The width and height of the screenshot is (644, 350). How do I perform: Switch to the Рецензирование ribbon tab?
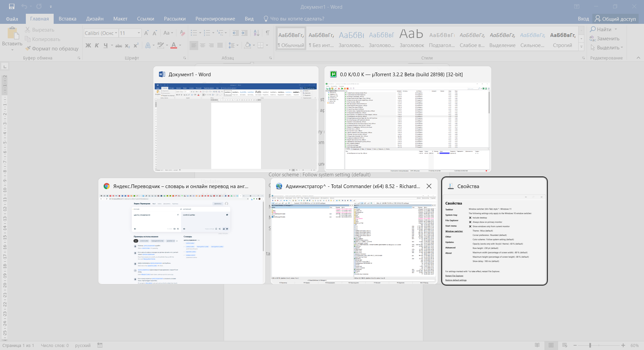coord(215,19)
